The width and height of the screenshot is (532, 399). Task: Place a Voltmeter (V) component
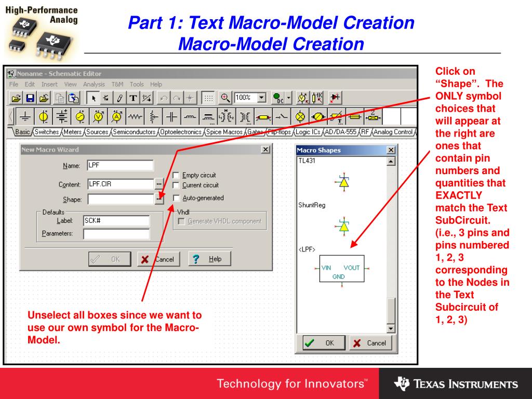click(x=98, y=117)
